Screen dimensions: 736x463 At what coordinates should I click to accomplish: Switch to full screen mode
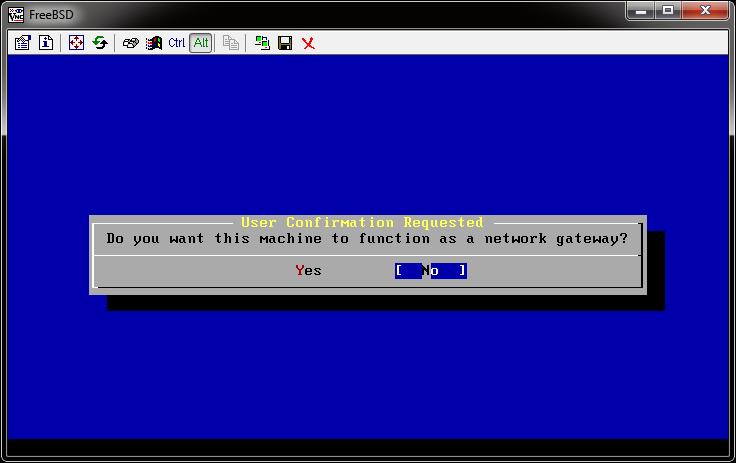click(77, 43)
